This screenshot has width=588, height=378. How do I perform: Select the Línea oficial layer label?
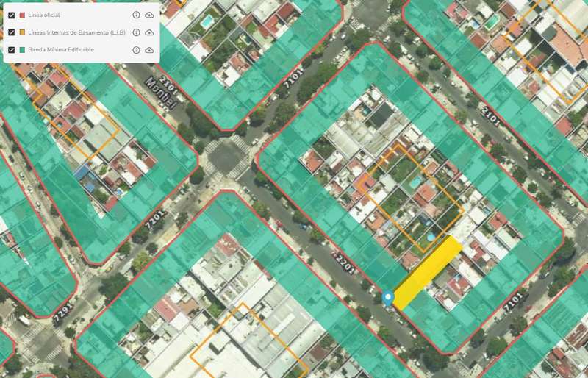(44, 15)
